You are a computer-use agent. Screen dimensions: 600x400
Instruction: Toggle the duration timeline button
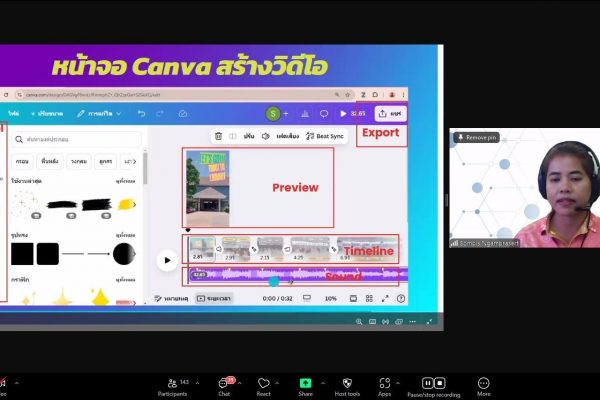[214, 299]
